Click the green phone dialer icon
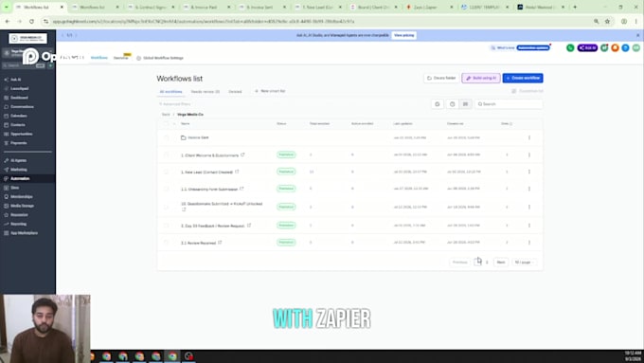This screenshot has height=363, width=644. (x=570, y=48)
